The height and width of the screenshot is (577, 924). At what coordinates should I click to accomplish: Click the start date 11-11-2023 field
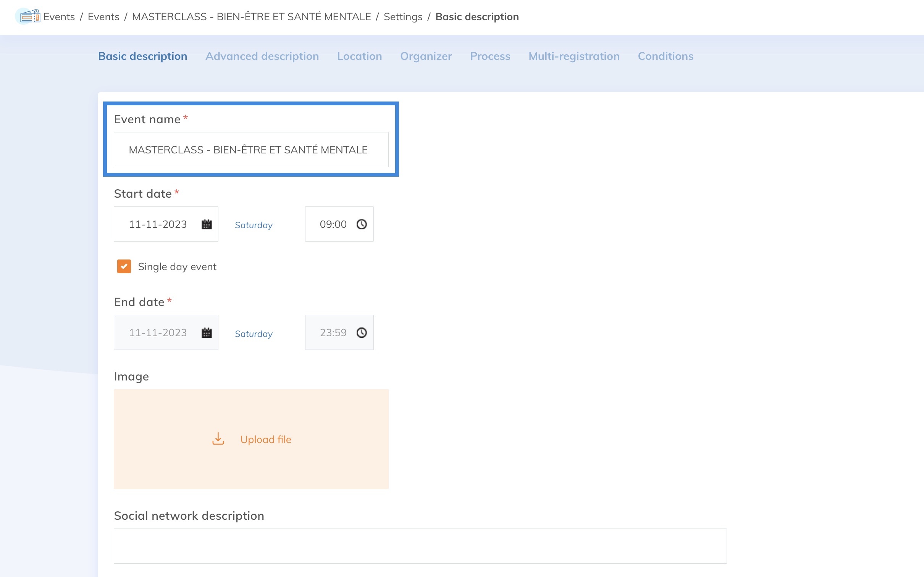click(x=158, y=224)
